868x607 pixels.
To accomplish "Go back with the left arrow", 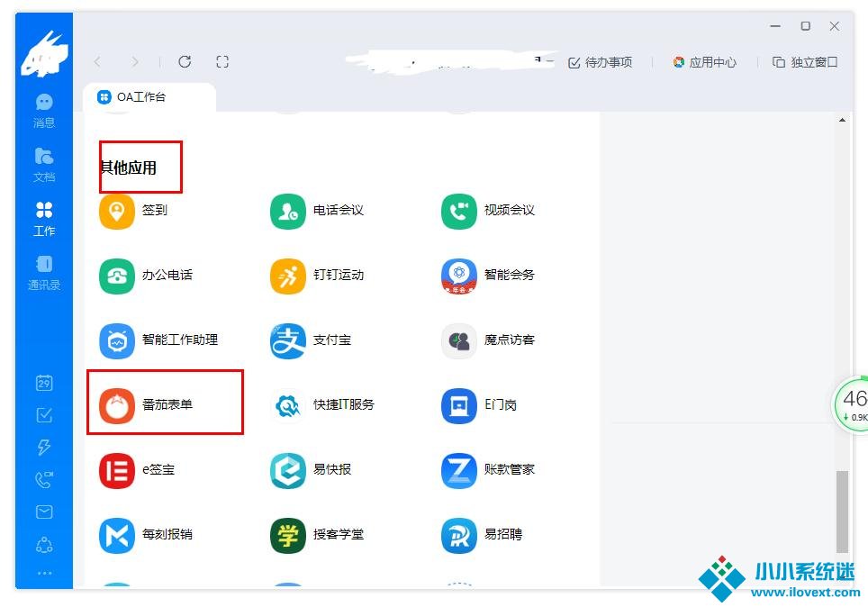I will [x=97, y=61].
